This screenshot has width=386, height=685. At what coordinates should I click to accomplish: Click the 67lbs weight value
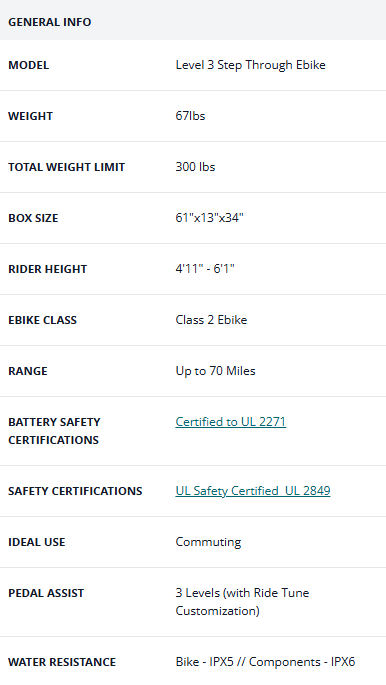click(190, 116)
